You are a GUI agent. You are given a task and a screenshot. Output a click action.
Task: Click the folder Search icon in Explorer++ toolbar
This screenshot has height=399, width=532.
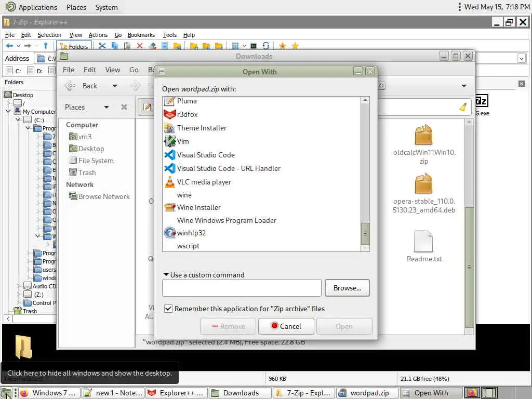[x=177, y=46]
